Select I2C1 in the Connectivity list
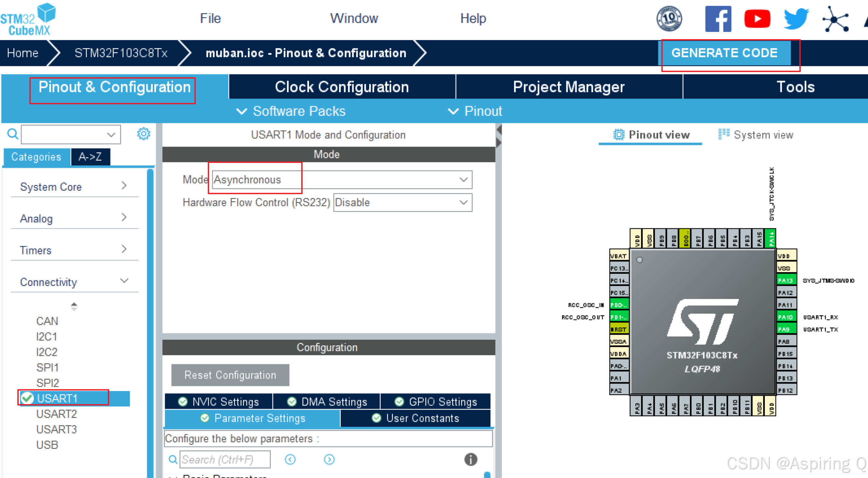 point(47,336)
